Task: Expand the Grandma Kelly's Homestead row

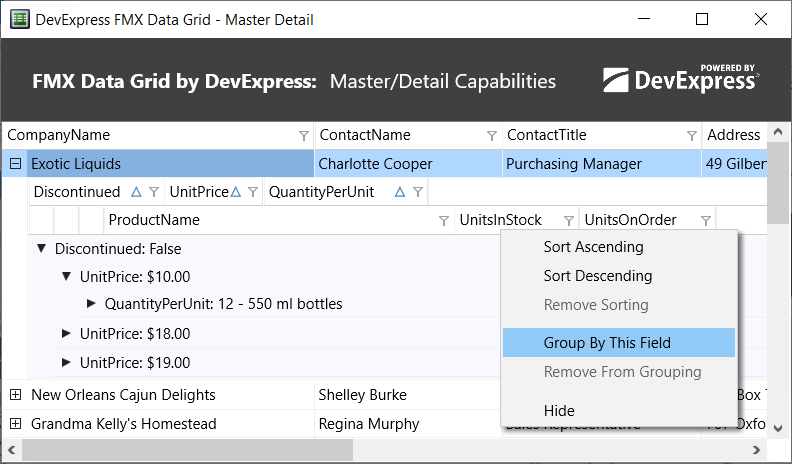Action: pos(16,424)
